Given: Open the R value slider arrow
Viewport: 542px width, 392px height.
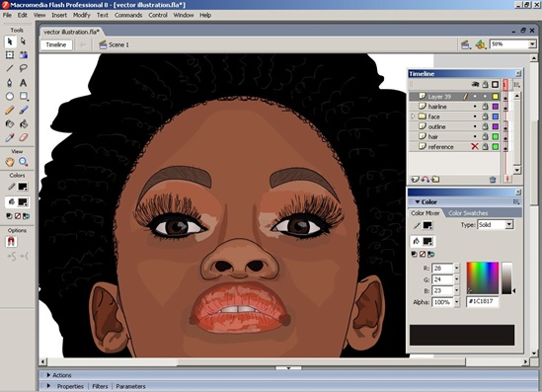Looking at the screenshot, I should point(457,269).
